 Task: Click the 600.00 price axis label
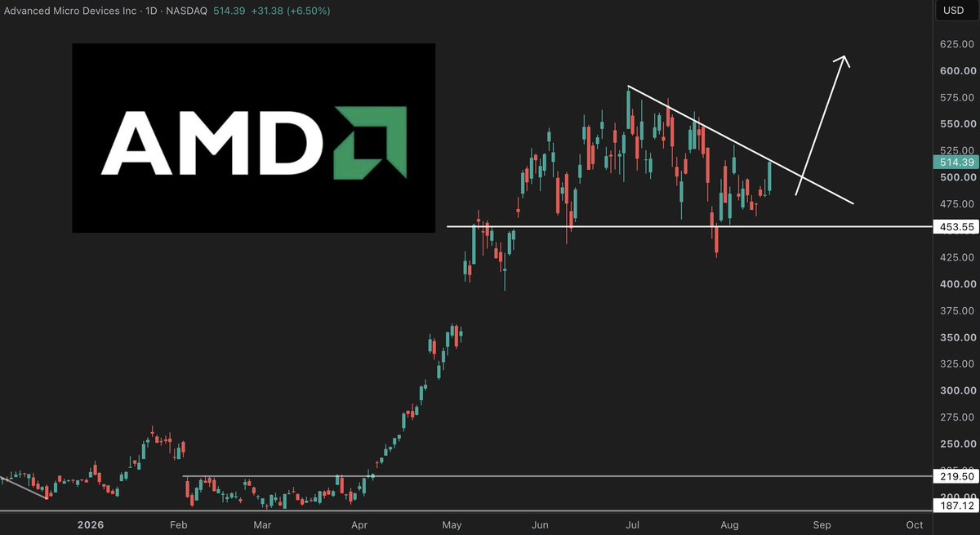click(x=958, y=71)
